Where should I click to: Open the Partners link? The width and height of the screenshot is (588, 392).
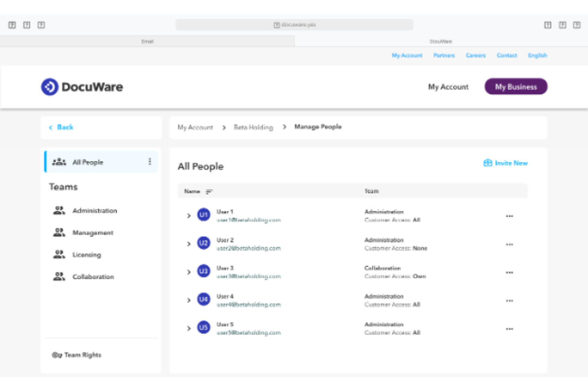tap(444, 55)
